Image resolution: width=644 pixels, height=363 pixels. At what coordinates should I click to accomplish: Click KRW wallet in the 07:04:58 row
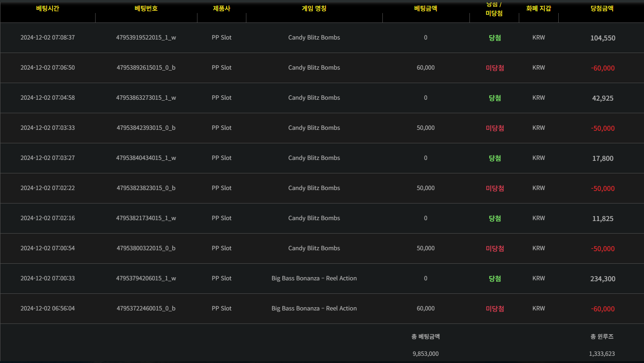[x=539, y=98]
